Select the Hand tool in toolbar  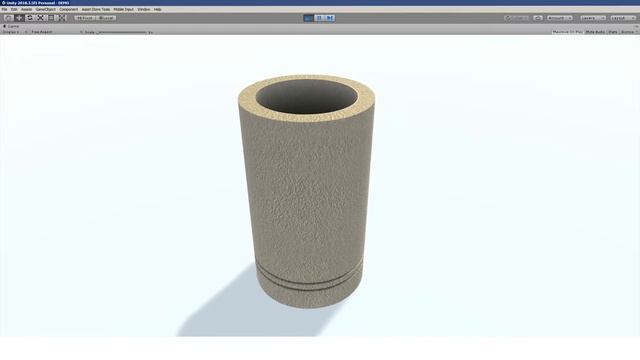tap(9, 18)
